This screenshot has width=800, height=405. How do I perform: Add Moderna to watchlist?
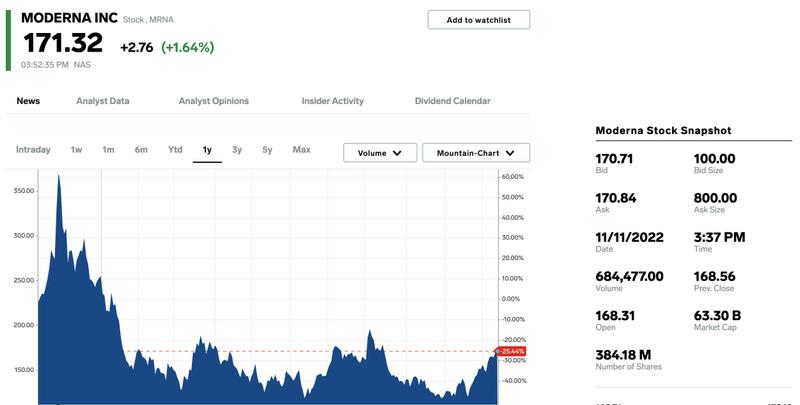click(479, 20)
